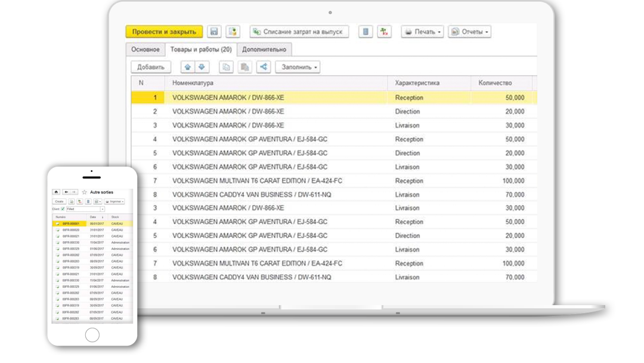Tap the forward arrow on the phone
644x363 pixels.
click(74, 192)
